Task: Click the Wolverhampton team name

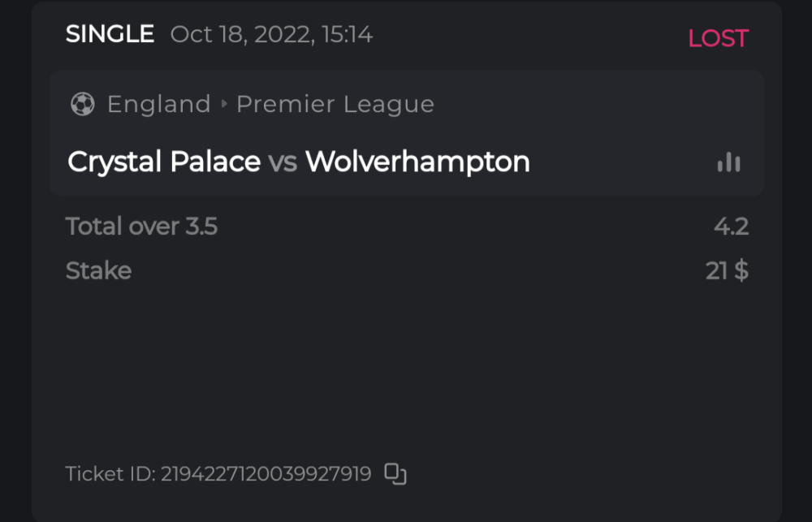Action: pos(417,162)
